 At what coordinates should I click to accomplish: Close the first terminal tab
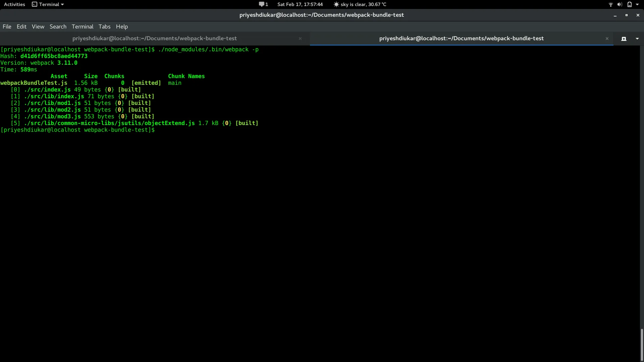click(300, 39)
